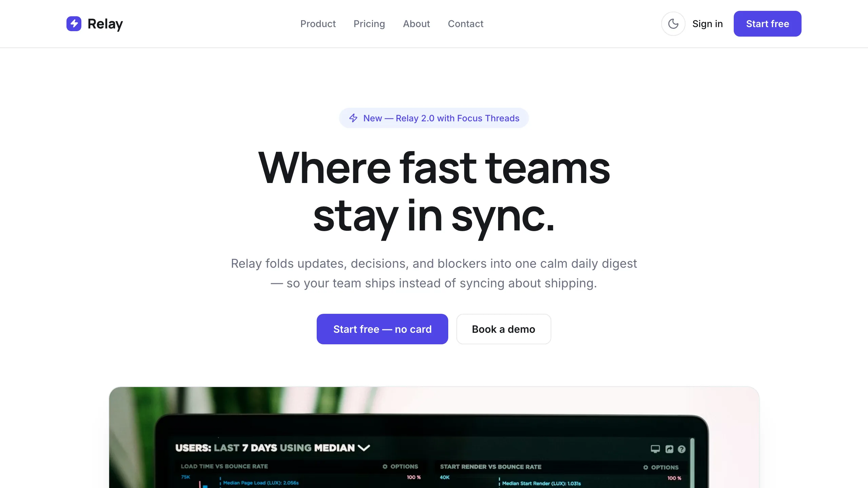Go to the Pricing page
Viewport: 868px width, 488px height.
coord(369,24)
